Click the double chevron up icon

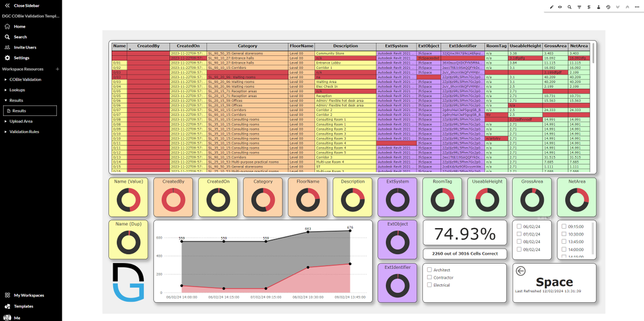point(627,7)
